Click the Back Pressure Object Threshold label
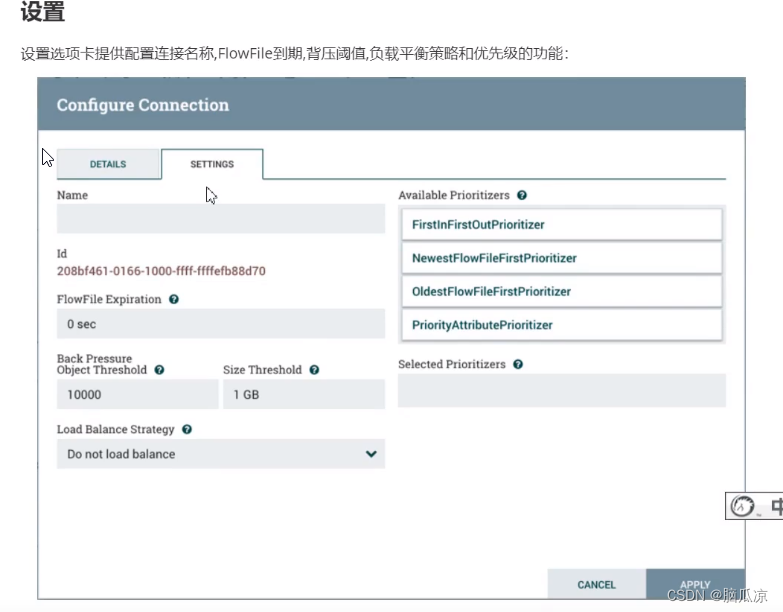Screen dimensions: 783x612 tap(102, 364)
